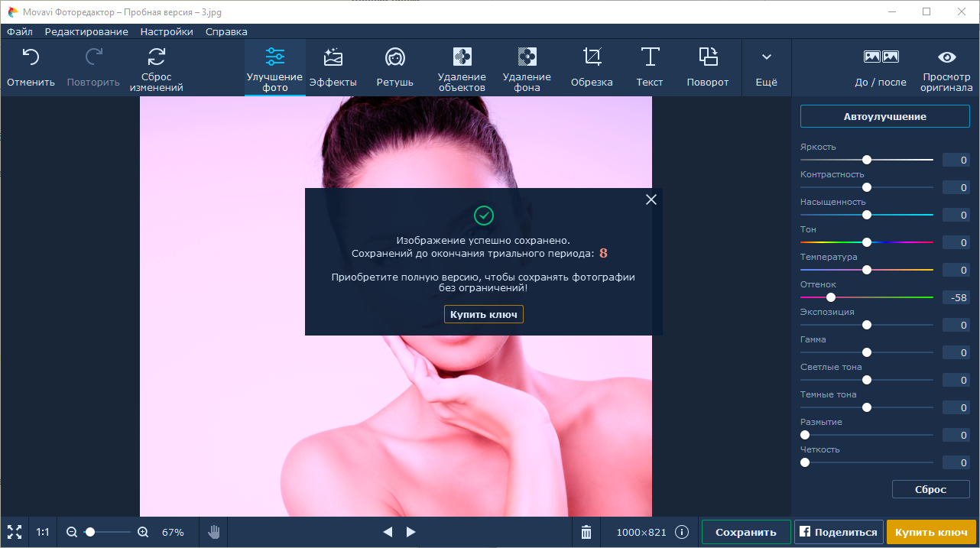The width and height of the screenshot is (980, 548).
Task: Select the Текст tool
Action: tap(650, 67)
